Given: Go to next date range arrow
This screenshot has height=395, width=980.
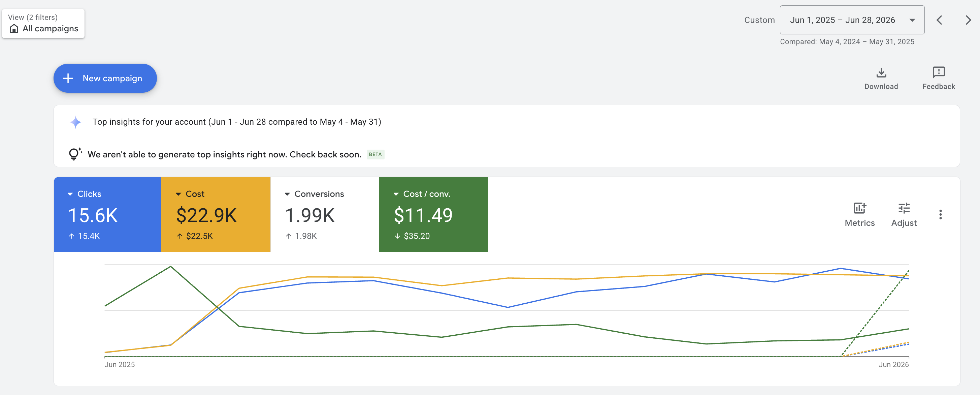Looking at the screenshot, I should click(968, 20).
